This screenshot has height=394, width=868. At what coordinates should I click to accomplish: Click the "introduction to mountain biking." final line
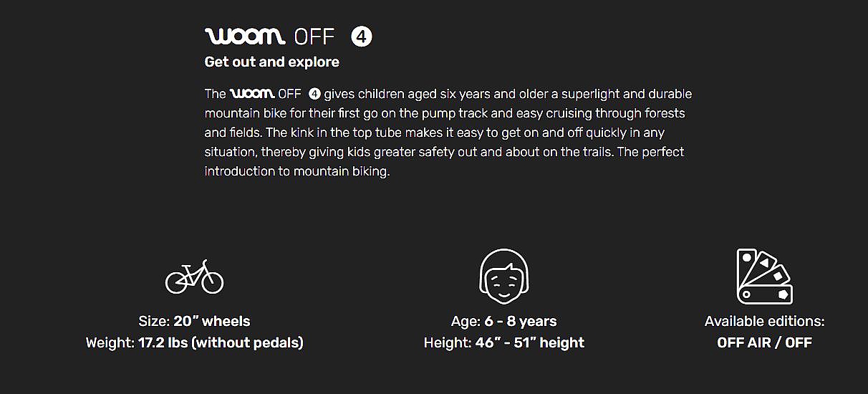tap(296, 172)
